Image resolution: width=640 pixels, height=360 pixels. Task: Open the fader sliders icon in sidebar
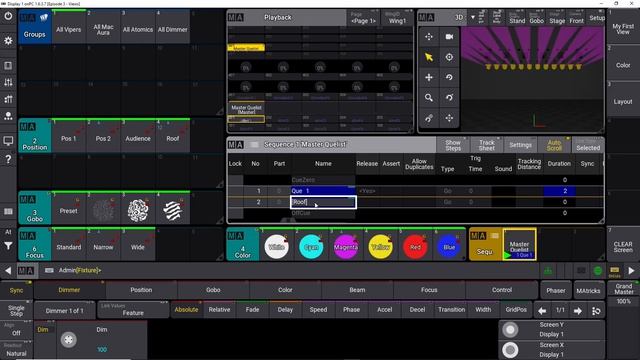8,82
